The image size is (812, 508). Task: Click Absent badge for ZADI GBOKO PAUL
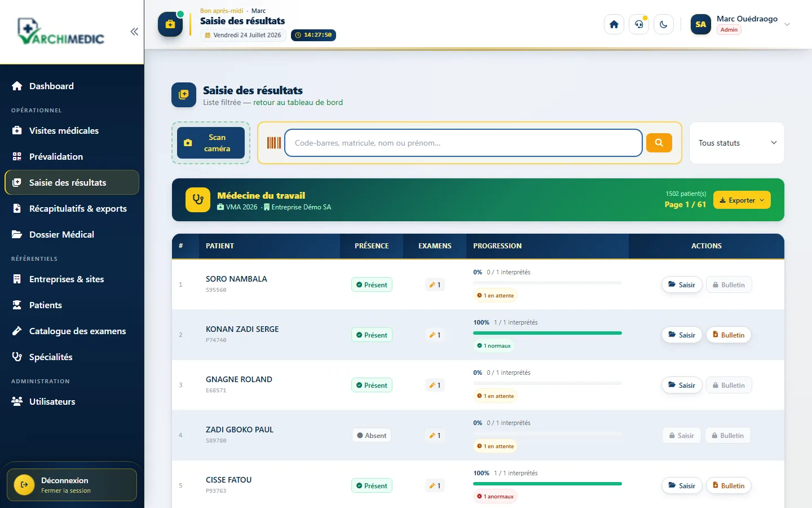(372, 435)
